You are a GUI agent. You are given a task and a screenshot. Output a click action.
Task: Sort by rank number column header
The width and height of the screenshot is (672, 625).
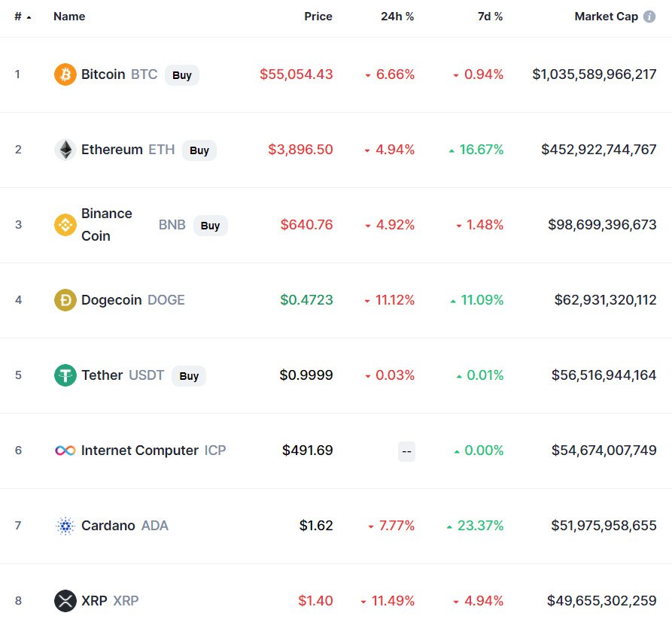(22, 17)
